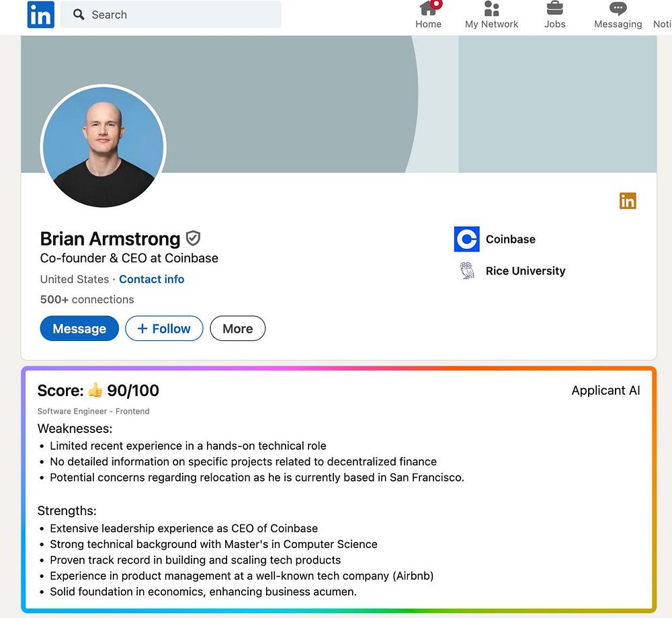The height and width of the screenshot is (618, 672).
Task: Click the Rice University owl icon
Action: click(467, 270)
